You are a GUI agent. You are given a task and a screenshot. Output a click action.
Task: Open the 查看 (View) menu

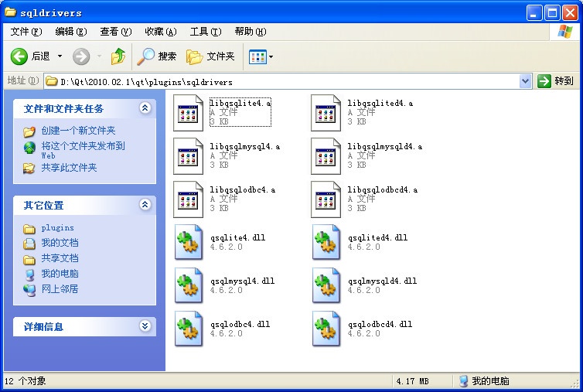pos(116,32)
